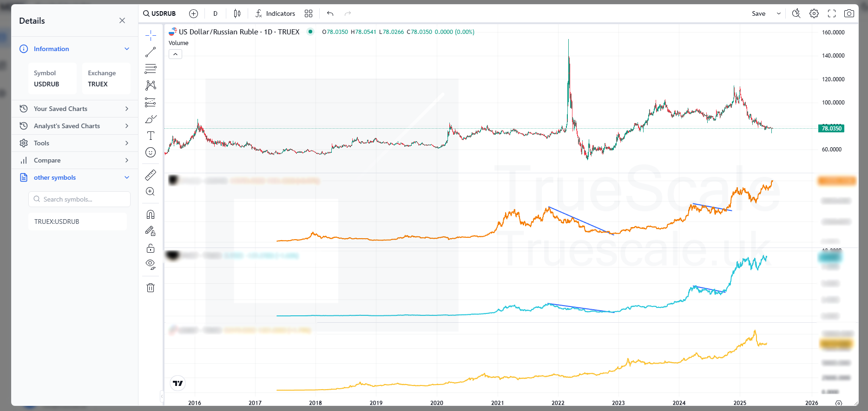Open the ruler measure tool
The image size is (868, 411).
click(x=151, y=175)
